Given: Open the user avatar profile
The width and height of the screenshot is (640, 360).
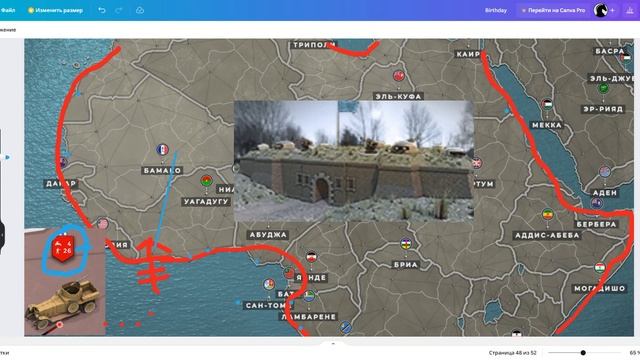Looking at the screenshot, I should [600, 10].
